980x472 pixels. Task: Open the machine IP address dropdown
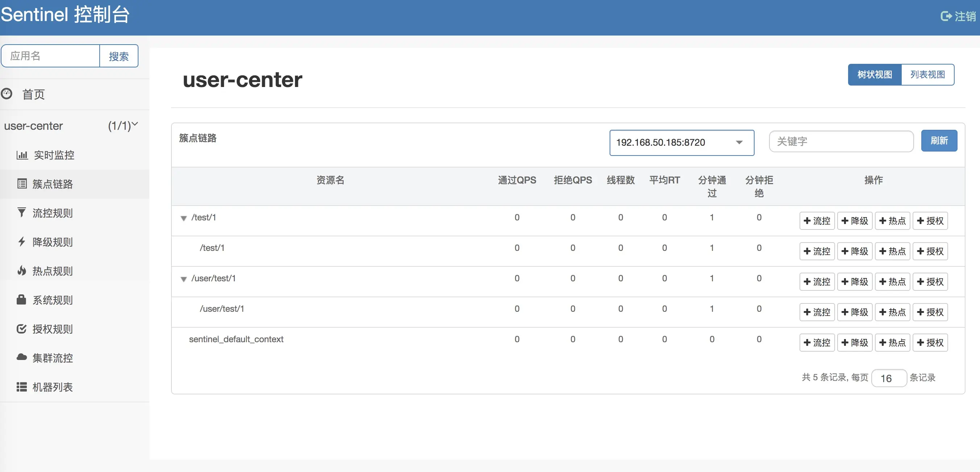(x=681, y=143)
